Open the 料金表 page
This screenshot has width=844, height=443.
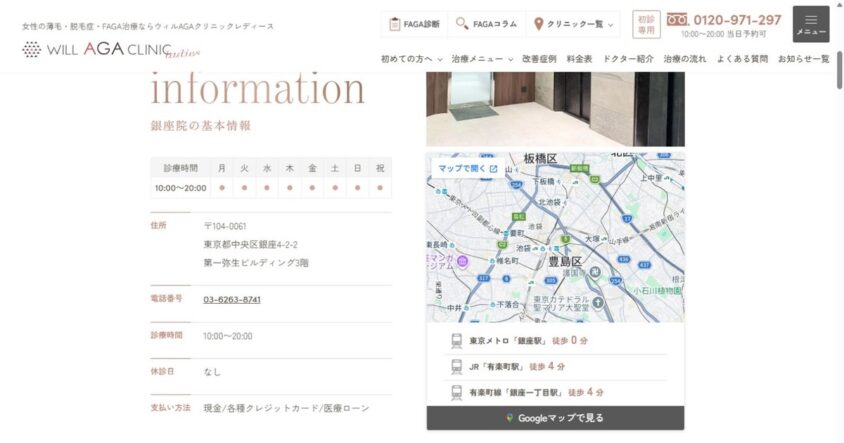[x=579, y=59]
